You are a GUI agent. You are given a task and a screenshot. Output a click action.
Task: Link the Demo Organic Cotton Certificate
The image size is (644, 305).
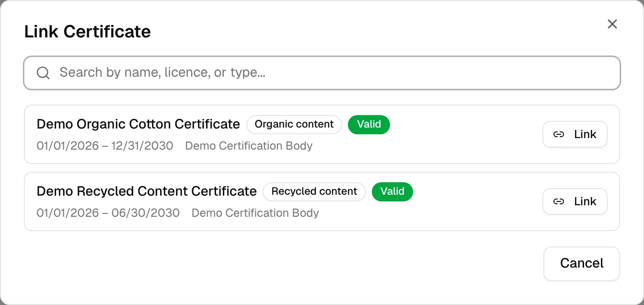click(x=575, y=134)
